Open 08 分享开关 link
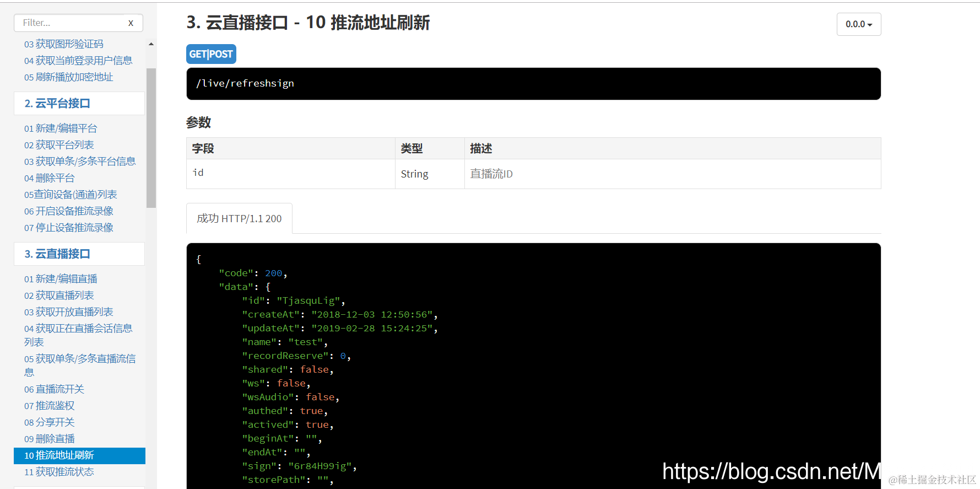Screen dimensions: 980x489 tap(50, 422)
